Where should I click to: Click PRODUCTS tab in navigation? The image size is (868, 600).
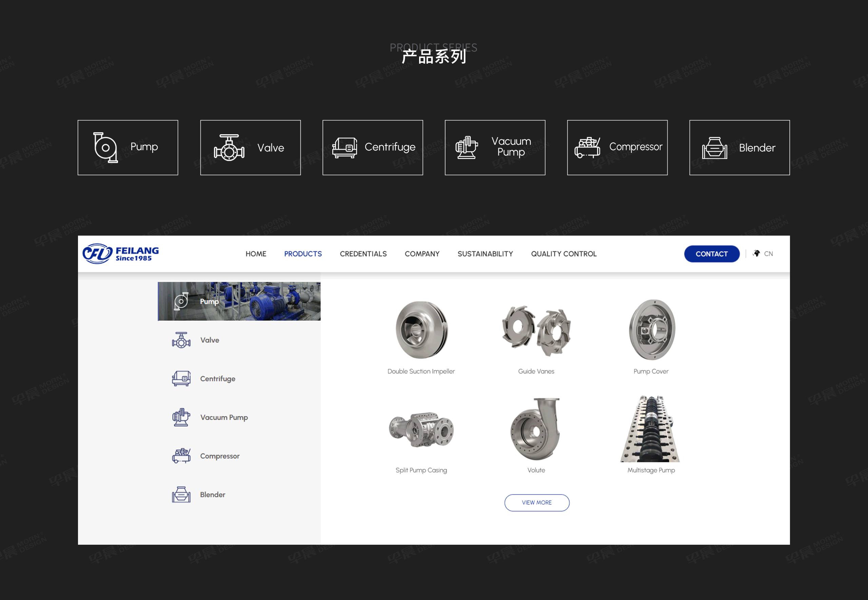pyautogui.click(x=303, y=254)
